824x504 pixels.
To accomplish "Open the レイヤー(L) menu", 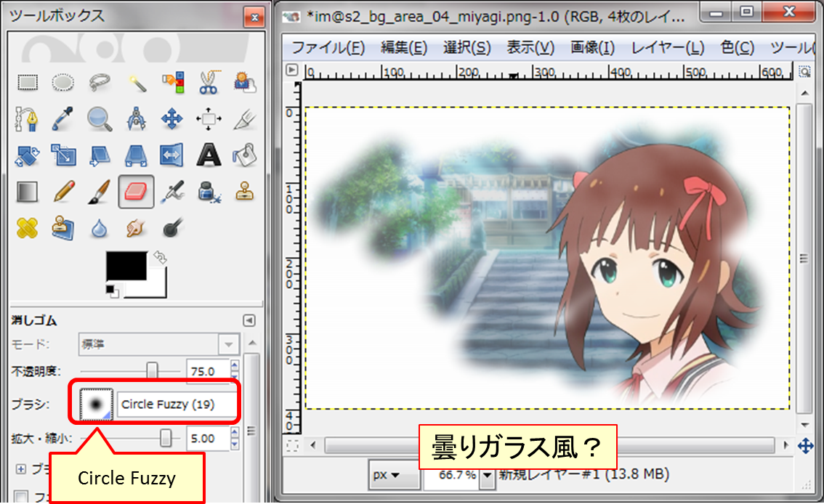I will point(667,48).
